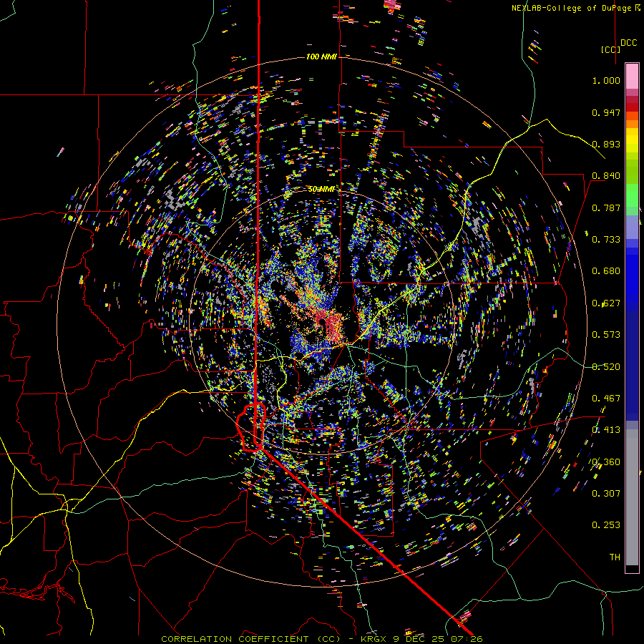Image resolution: width=644 pixels, height=644 pixels.
Task: Pick the dark navy color bar segment
Action: coord(632,366)
